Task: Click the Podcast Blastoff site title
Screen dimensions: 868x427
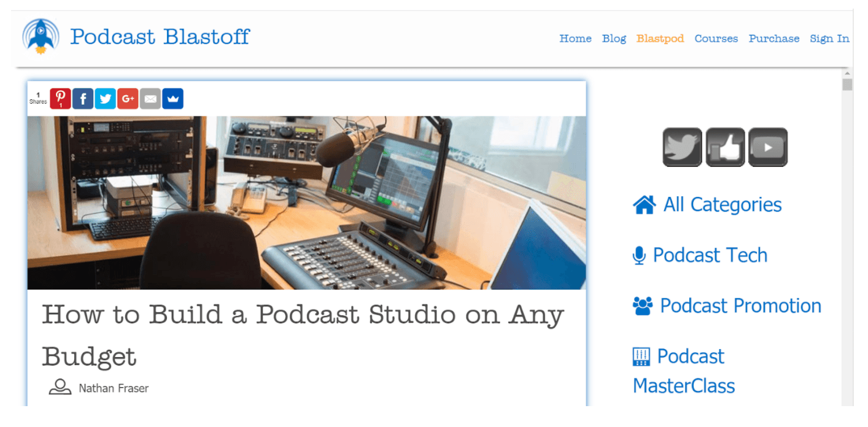Action: coord(160,36)
